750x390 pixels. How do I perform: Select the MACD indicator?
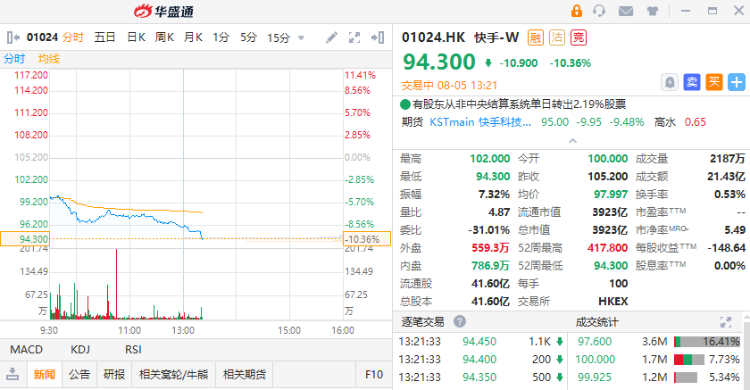coord(26,350)
